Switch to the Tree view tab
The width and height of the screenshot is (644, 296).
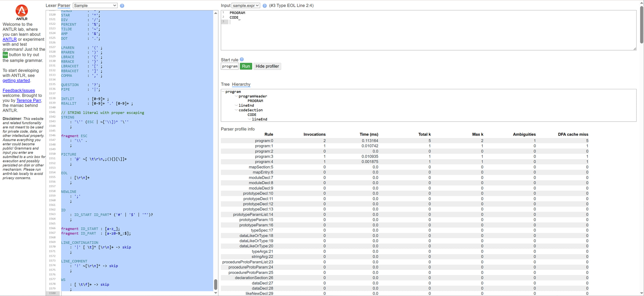(x=225, y=84)
